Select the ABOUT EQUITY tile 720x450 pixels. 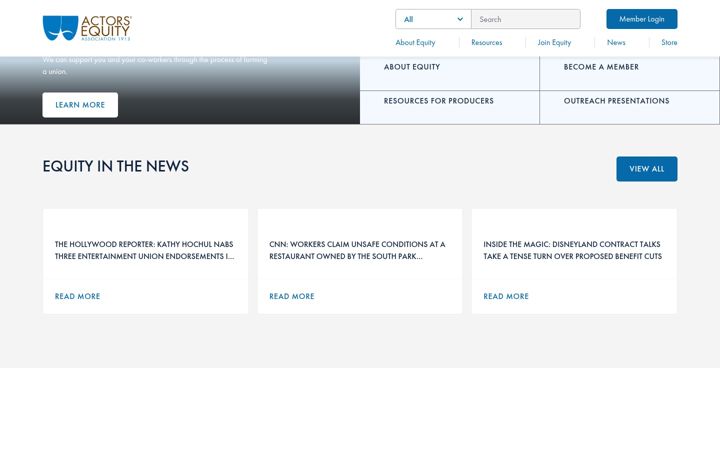450,73
